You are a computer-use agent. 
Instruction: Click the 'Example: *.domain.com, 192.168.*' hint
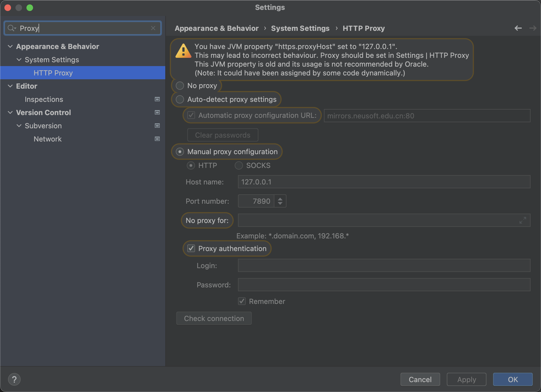[293, 236]
